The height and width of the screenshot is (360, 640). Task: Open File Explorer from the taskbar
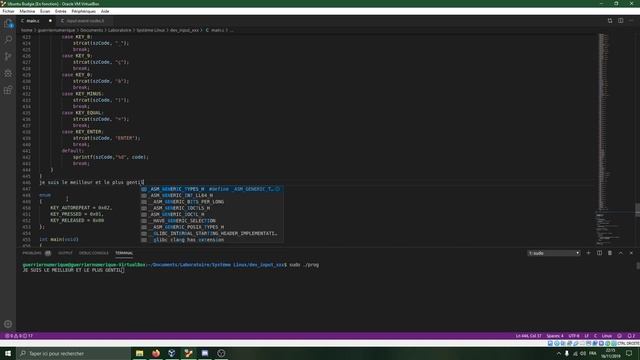coord(140,353)
